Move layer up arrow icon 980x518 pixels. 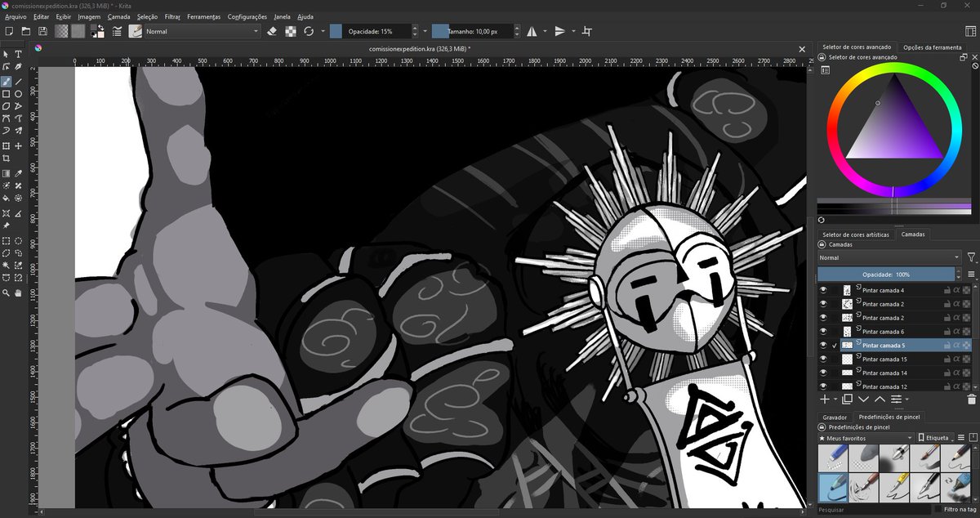click(x=880, y=399)
